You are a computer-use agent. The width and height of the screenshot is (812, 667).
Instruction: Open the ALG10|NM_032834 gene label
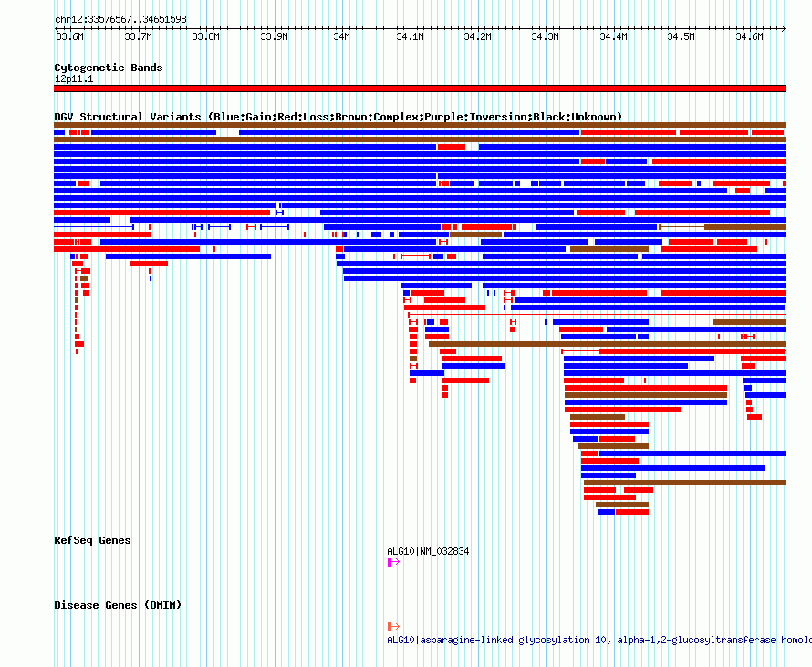point(428,551)
